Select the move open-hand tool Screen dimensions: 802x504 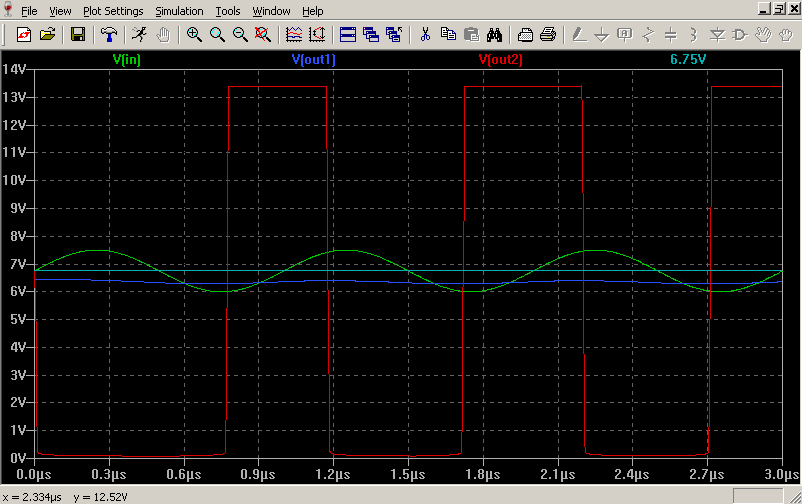763,35
